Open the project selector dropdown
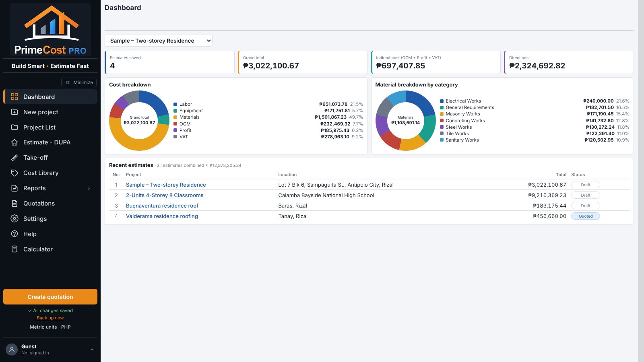 159,41
